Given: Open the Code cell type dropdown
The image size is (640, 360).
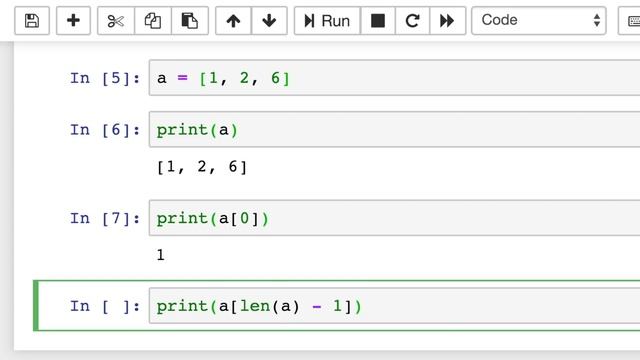Looking at the screenshot, I should pyautogui.click(x=539, y=21).
